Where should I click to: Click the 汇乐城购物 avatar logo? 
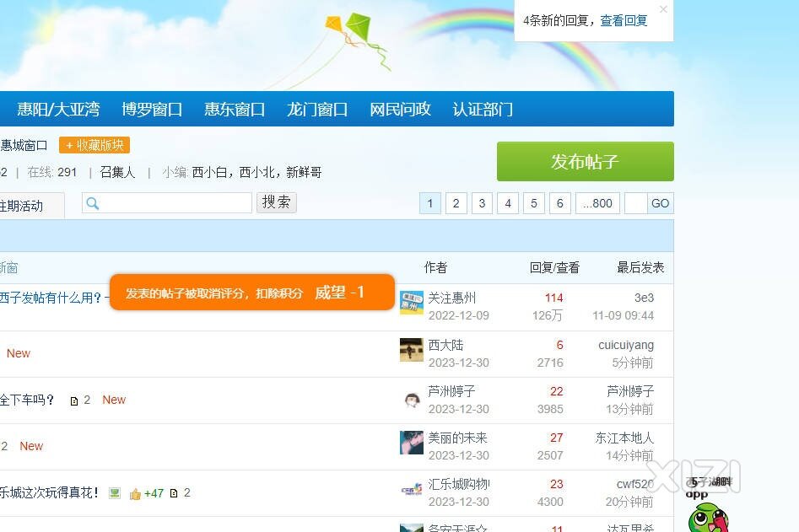point(412,489)
